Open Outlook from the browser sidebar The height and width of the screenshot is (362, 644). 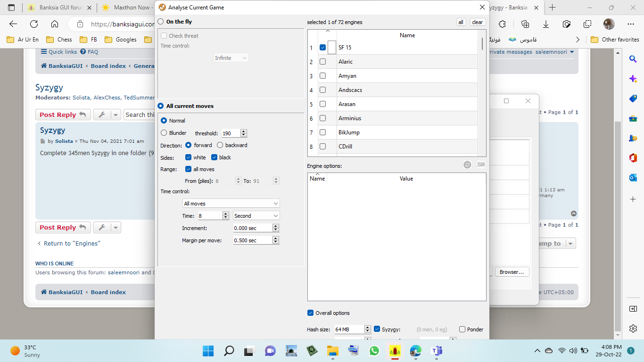633,178
